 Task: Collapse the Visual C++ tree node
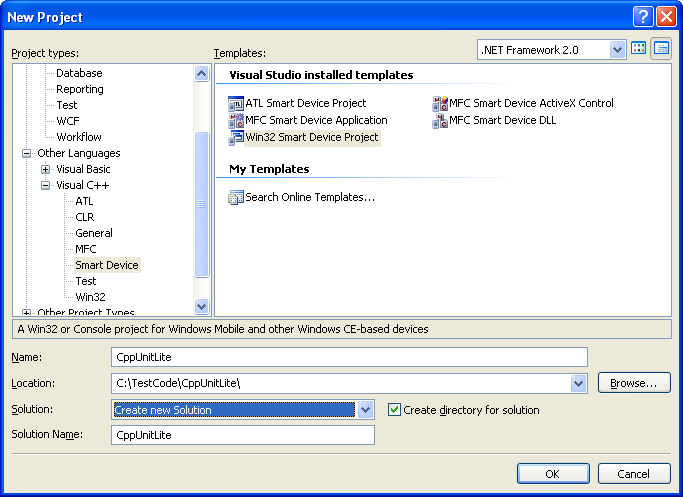pyautogui.click(x=45, y=186)
